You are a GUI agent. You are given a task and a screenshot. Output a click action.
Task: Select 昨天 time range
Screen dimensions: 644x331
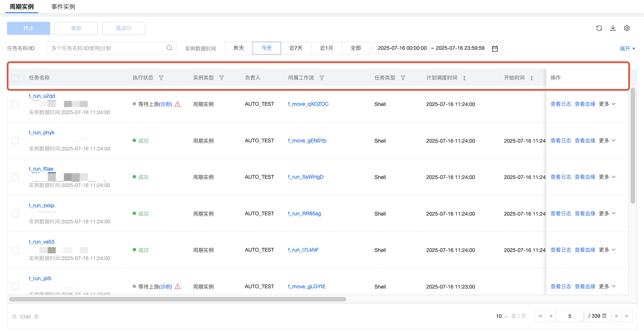click(x=239, y=48)
